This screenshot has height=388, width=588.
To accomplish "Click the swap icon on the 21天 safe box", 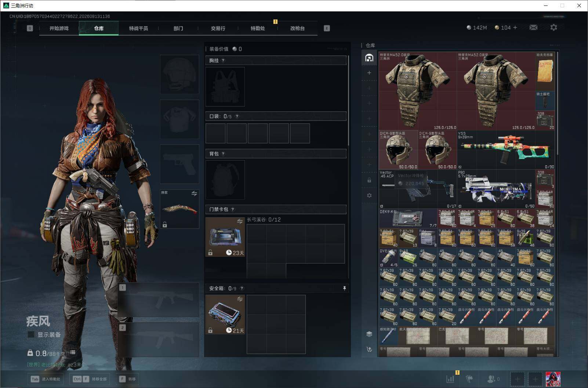I will (x=240, y=299).
